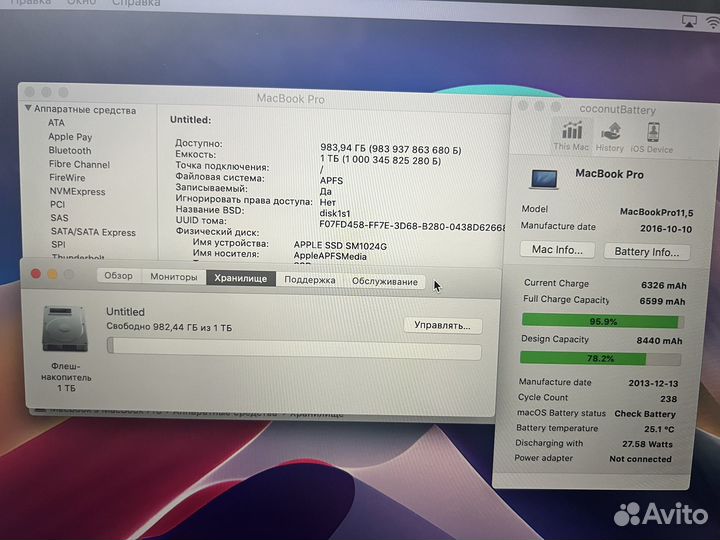The image size is (720, 540).
Task: Click the APPLE SSD SM1024G device name
Action: pyautogui.click(x=340, y=246)
